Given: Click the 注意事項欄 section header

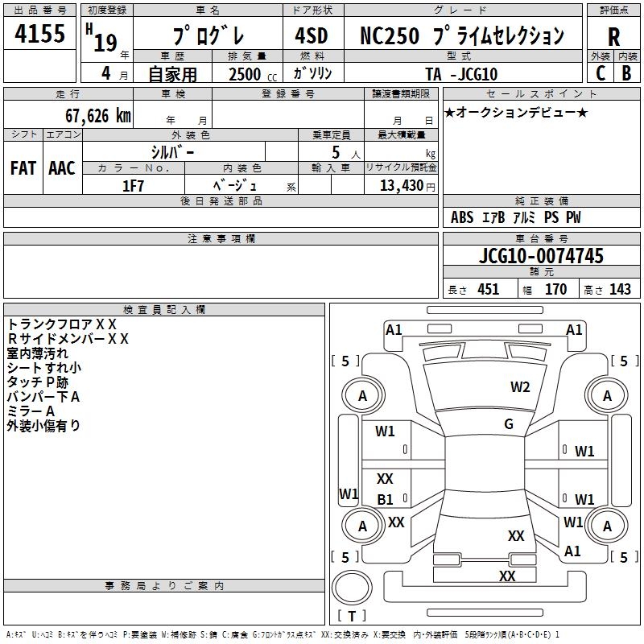Looking at the screenshot, I should [x=221, y=238].
